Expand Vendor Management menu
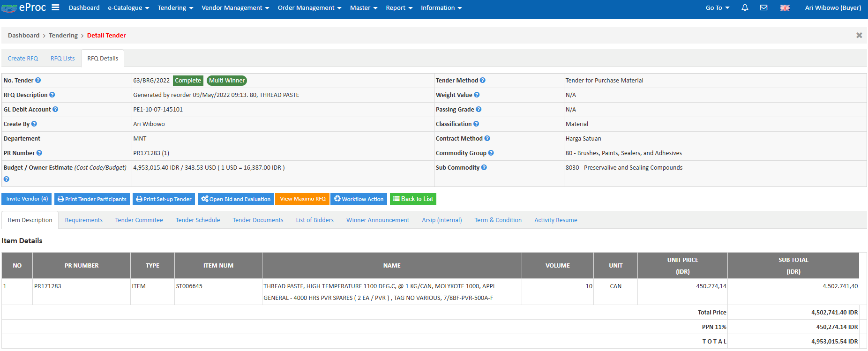The height and width of the screenshot is (351, 868). point(235,8)
